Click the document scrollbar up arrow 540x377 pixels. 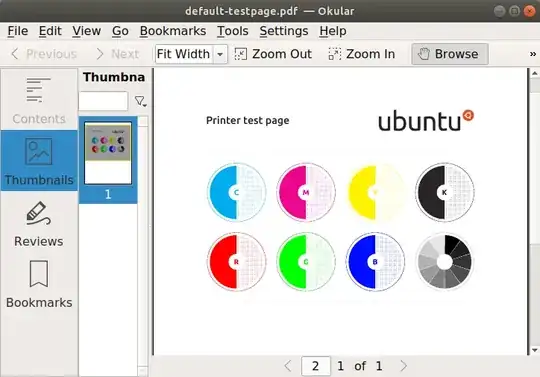(534, 73)
